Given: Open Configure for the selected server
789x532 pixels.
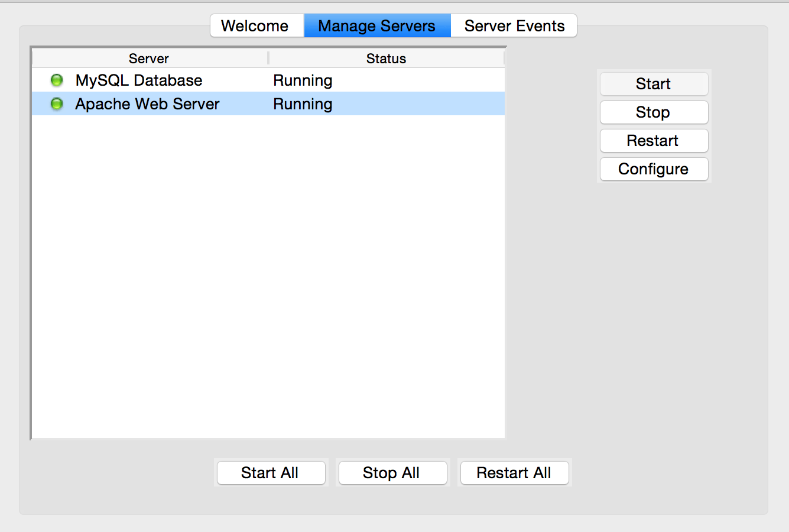Looking at the screenshot, I should point(654,169).
